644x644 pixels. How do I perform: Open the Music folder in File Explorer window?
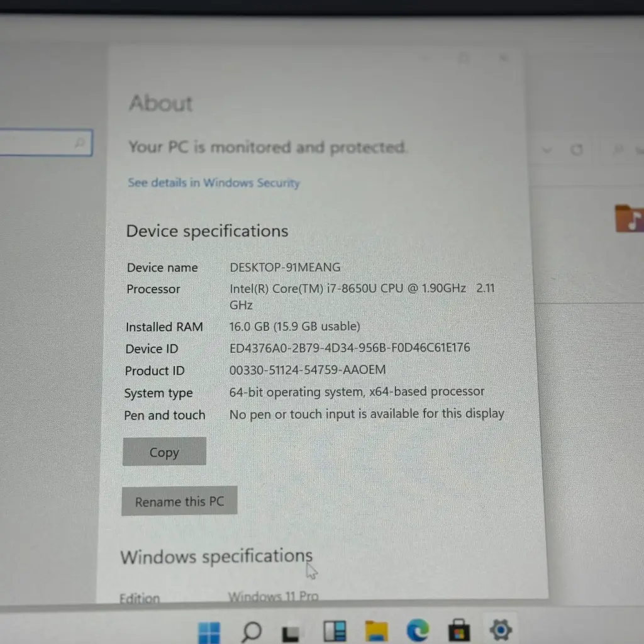coord(629,219)
